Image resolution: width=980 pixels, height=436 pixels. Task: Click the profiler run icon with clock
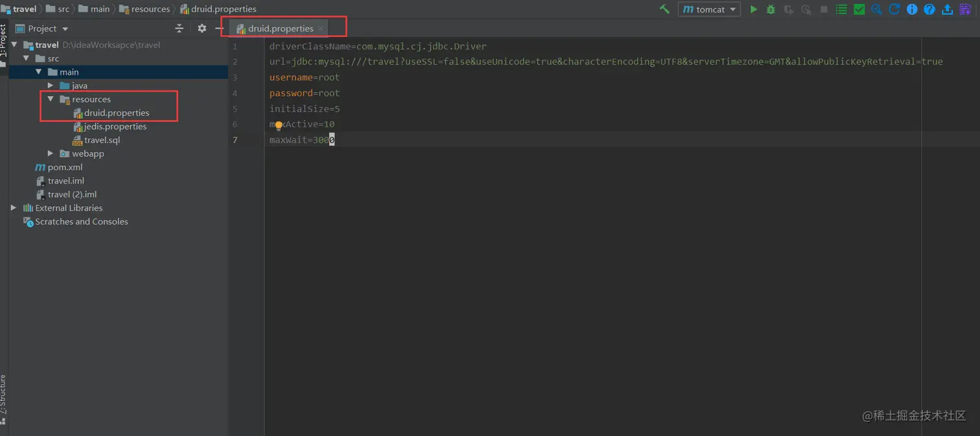806,9
